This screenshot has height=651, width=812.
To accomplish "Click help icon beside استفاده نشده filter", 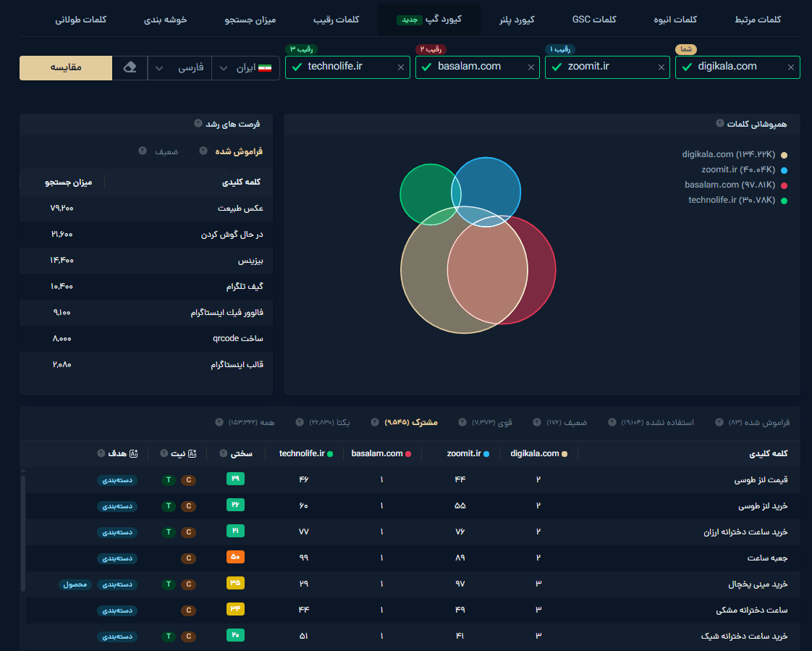I will coord(612,422).
